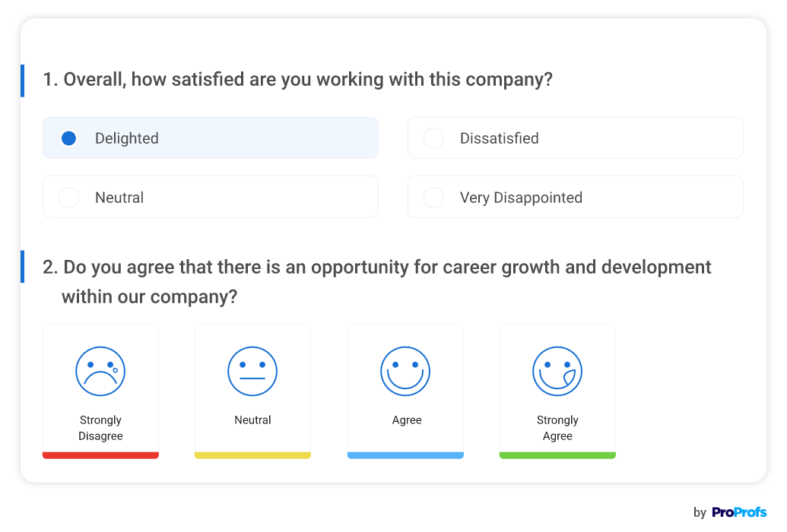Click the Dissatisfied option text
This screenshot has height=532, width=787.
[x=499, y=138]
